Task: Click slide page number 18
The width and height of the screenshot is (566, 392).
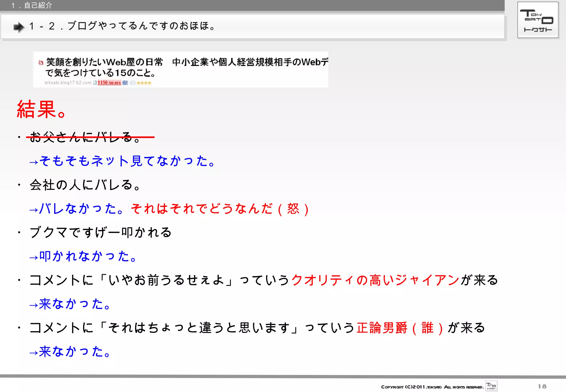Action: point(542,386)
